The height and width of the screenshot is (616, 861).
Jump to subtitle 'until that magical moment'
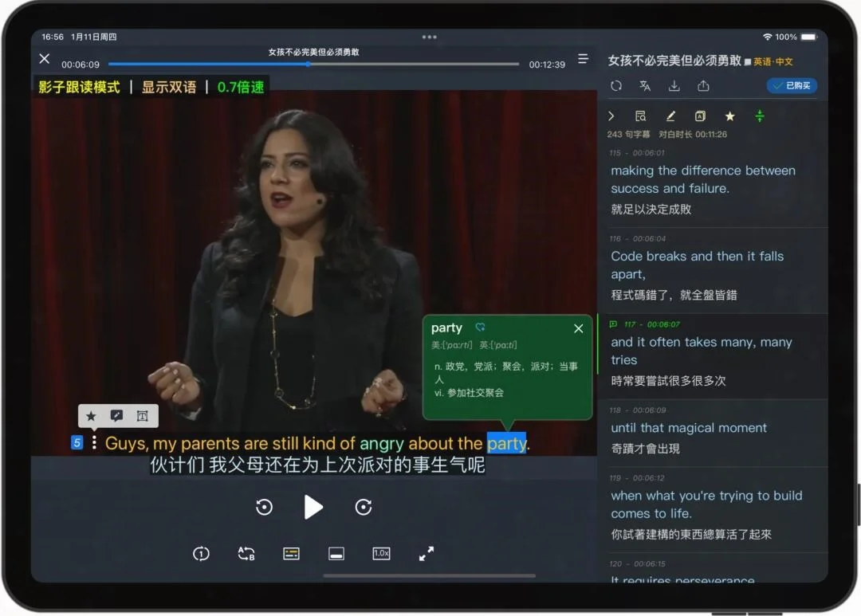pos(713,433)
